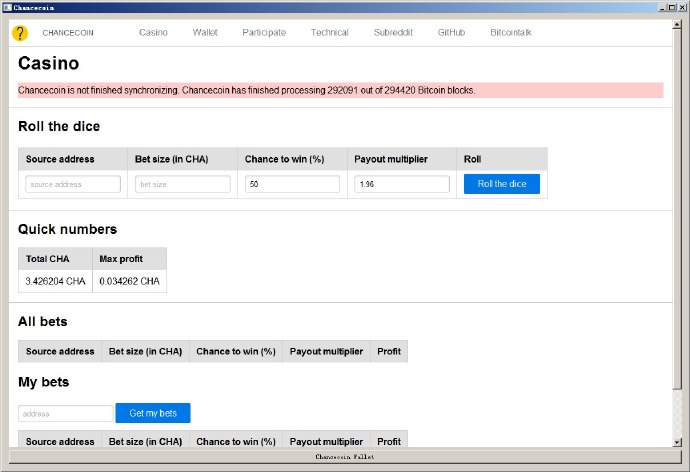Click the yellow question mark Chancecoin logo
This screenshot has width=690, height=472.
pos(20,33)
